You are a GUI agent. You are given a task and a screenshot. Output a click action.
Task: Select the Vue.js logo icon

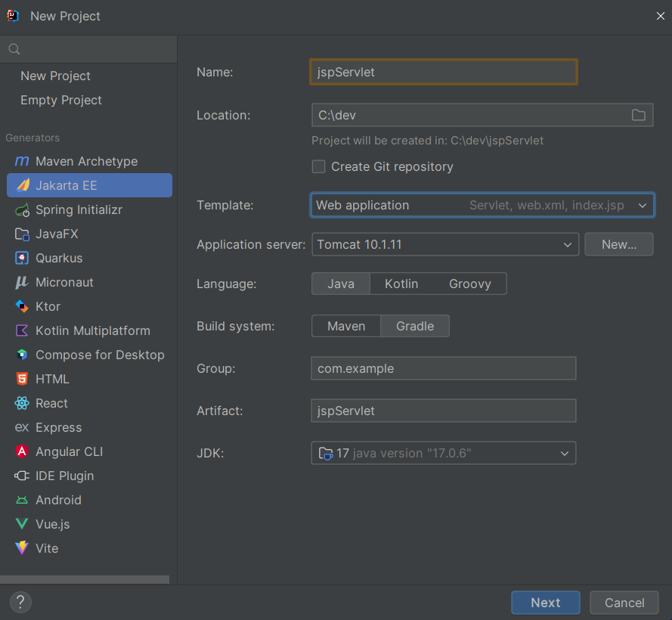pyautogui.click(x=22, y=524)
